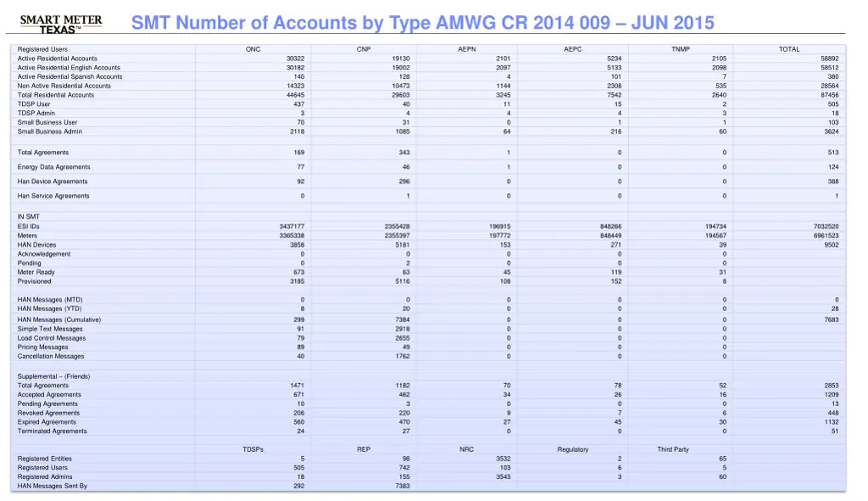Image resolution: width=868 pixels, height=501 pixels.
Task: Select the 'Han Service Agreements' row label
Action: (x=53, y=196)
